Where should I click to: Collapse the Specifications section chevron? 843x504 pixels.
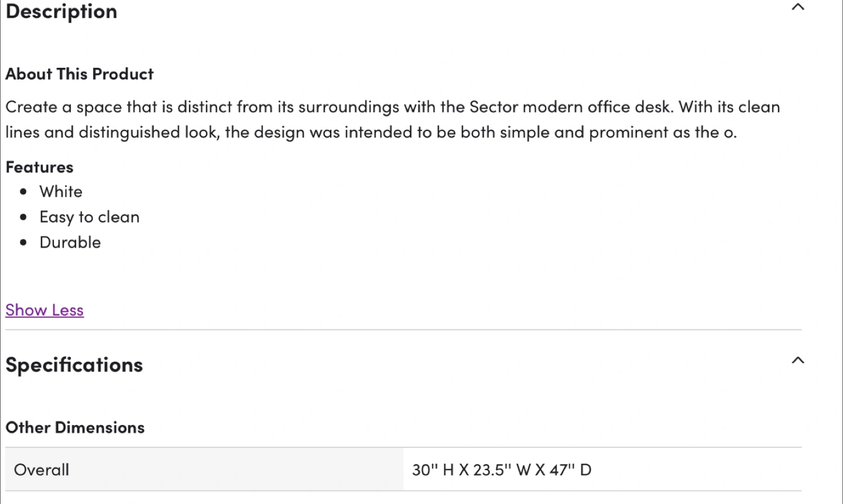797,360
